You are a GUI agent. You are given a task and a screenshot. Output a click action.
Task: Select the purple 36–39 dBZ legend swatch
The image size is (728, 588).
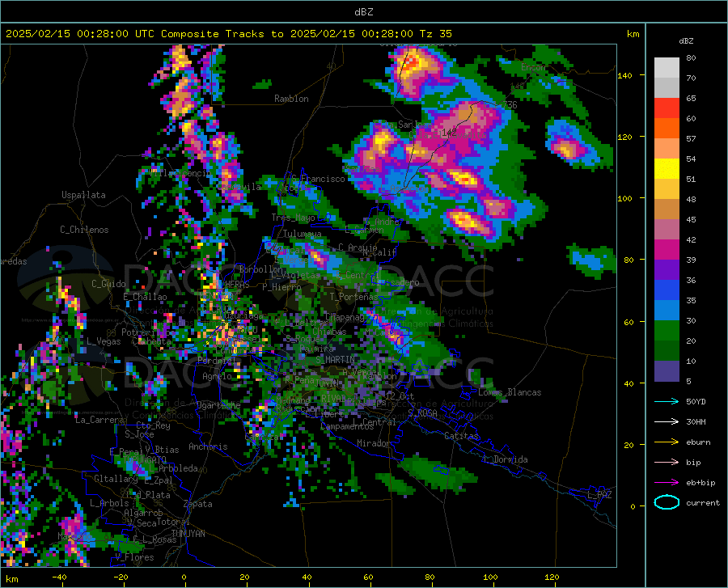[667, 270]
